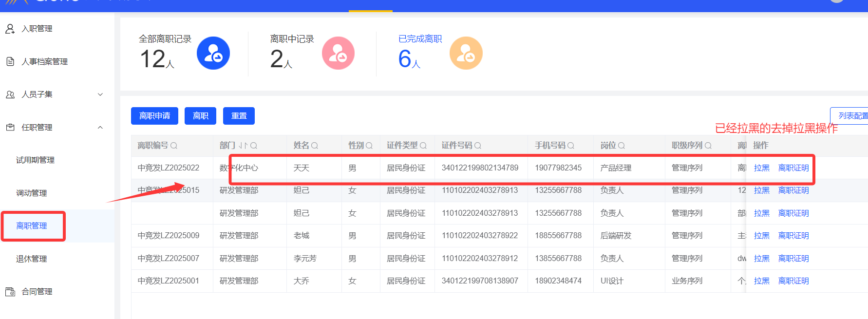This screenshot has height=319, width=868.
Task: Click the pink 离职中记录 user icon
Action: [x=338, y=53]
